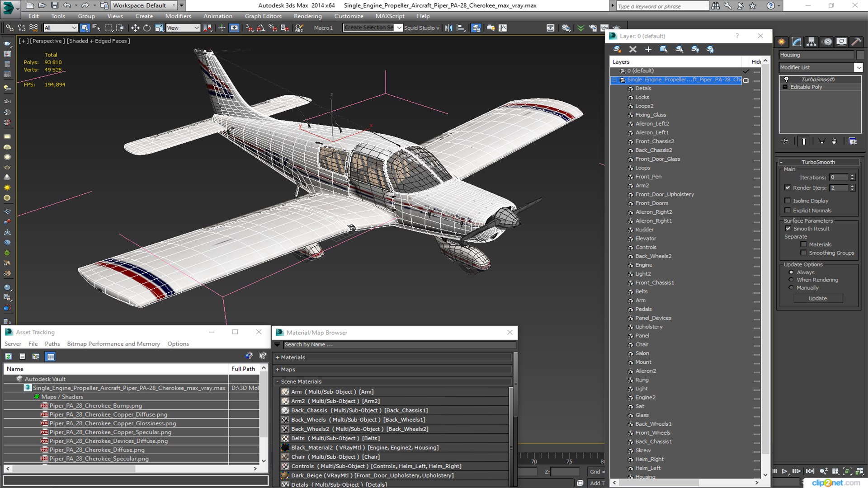Image resolution: width=868 pixels, height=488 pixels.
Task: Select the Rudder object in layer list
Action: pyautogui.click(x=644, y=230)
